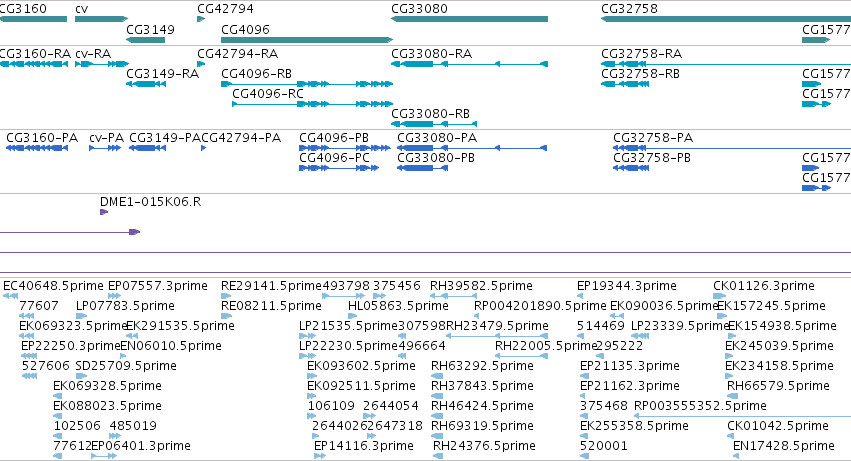The height and width of the screenshot is (461, 851).
Task: Select the RH39582.5prime EST label
Action: [x=481, y=286]
